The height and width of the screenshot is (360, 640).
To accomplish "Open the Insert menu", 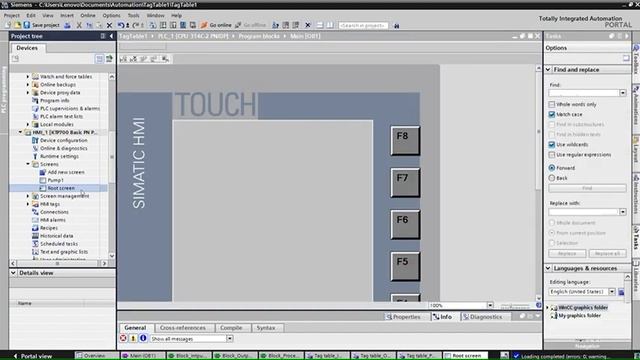I will [x=67, y=16].
